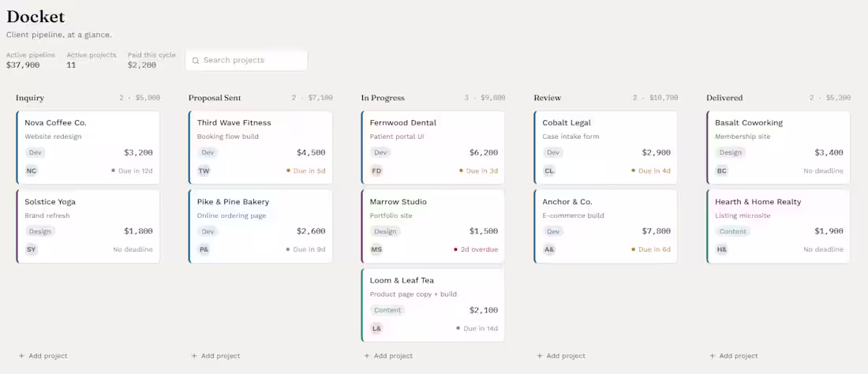
Task: Select the Delivered column header
Action: 724,98
